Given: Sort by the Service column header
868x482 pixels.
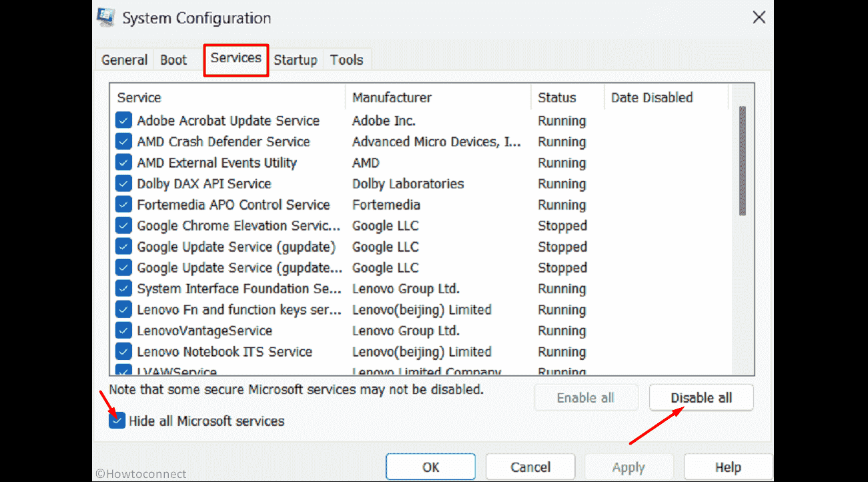Looking at the screenshot, I should (x=228, y=97).
